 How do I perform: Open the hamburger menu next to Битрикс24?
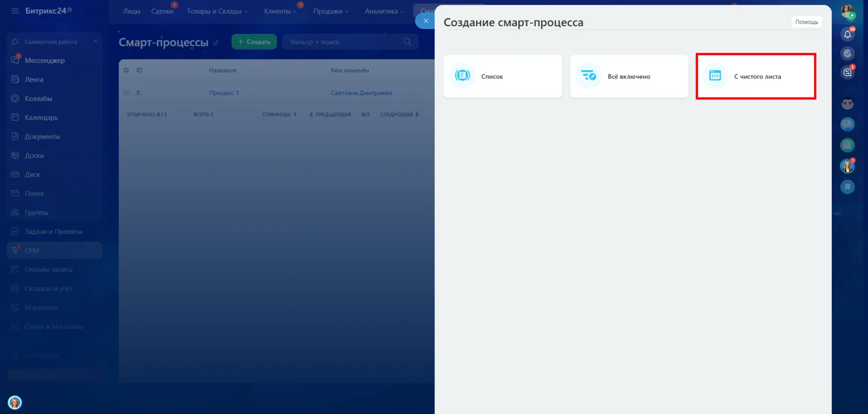point(14,11)
